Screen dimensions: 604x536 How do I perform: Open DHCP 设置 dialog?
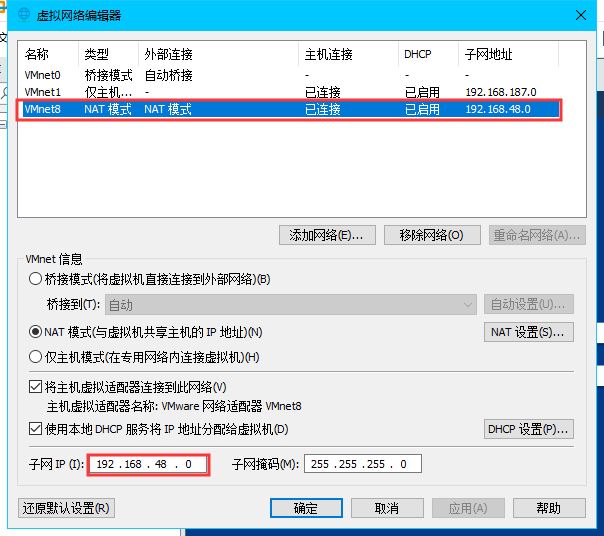tap(528, 429)
